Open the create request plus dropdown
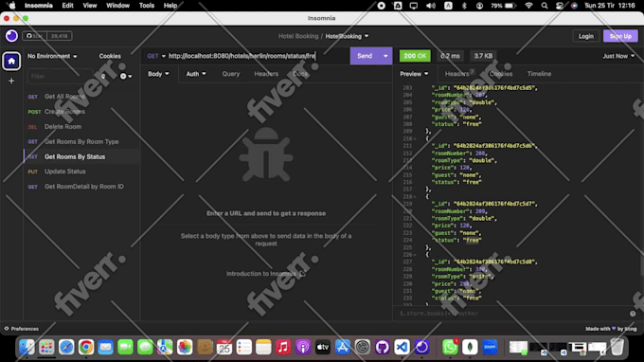The height and width of the screenshot is (362, 644). pos(126,76)
